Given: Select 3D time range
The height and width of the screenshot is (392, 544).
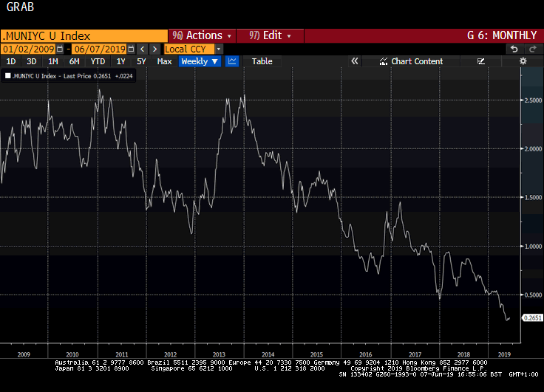Looking at the screenshot, I should coord(32,61).
